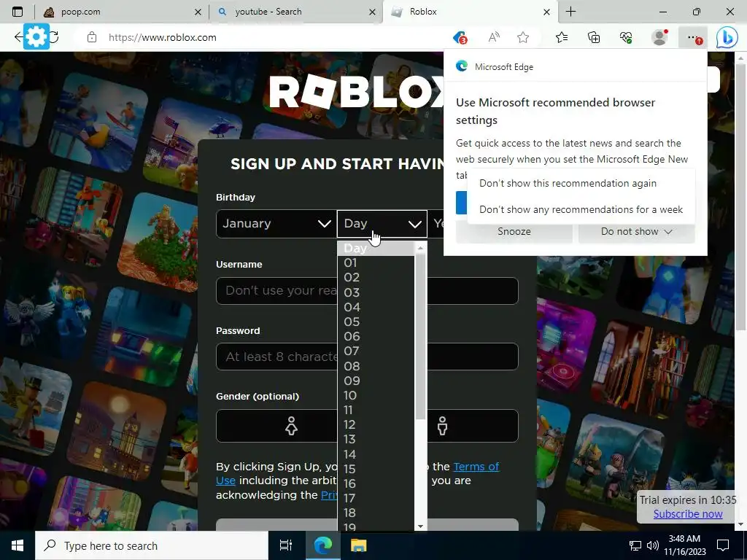
Task: Select day 05 from the list
Action: (376, 322)
